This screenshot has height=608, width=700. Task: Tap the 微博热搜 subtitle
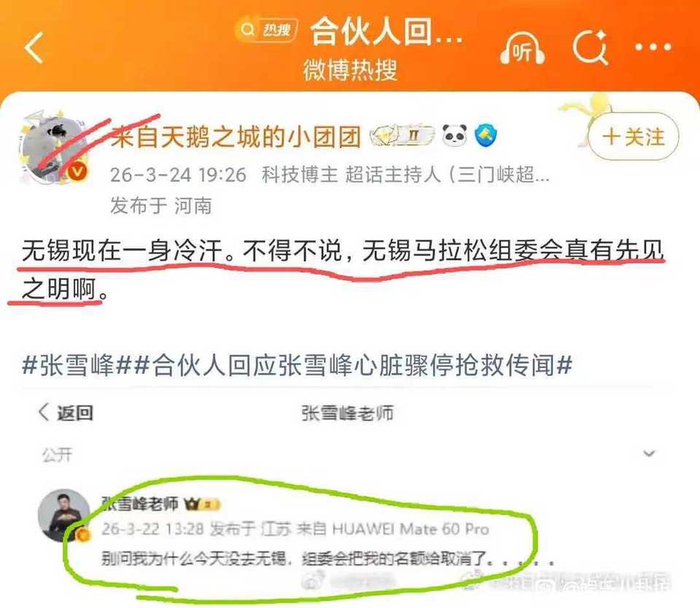[x=351, y=70]
